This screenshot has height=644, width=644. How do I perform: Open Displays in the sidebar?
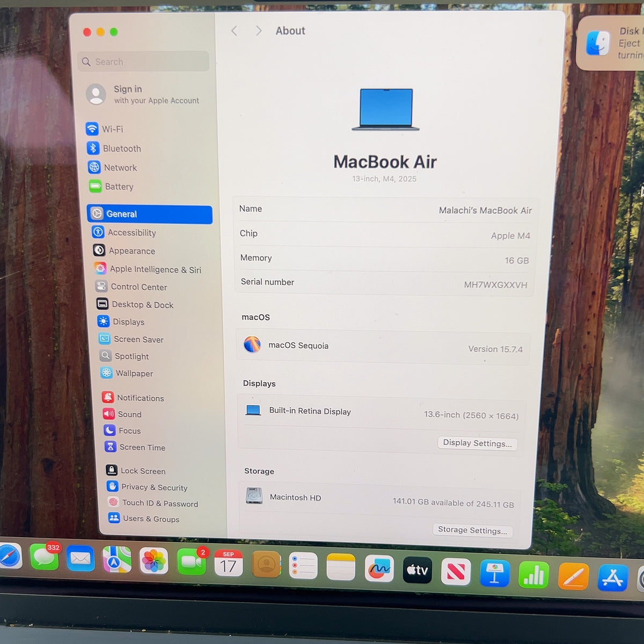click(121, 321)
